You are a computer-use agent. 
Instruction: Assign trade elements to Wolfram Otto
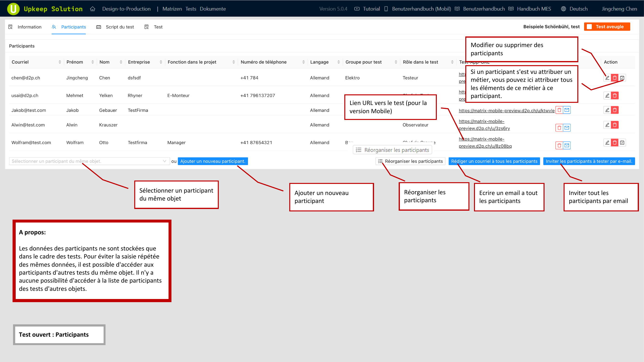pos(622,142)
